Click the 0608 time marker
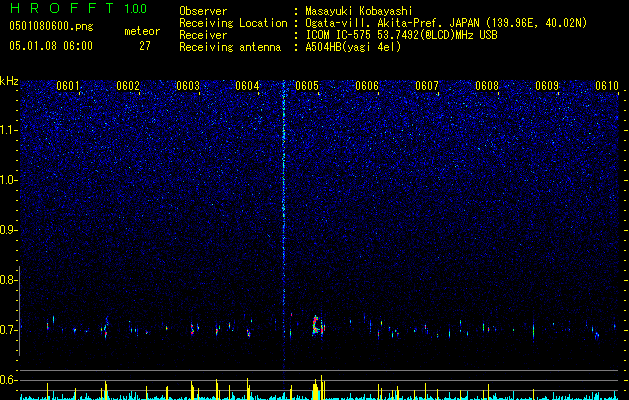 click(x=487, y=86)
